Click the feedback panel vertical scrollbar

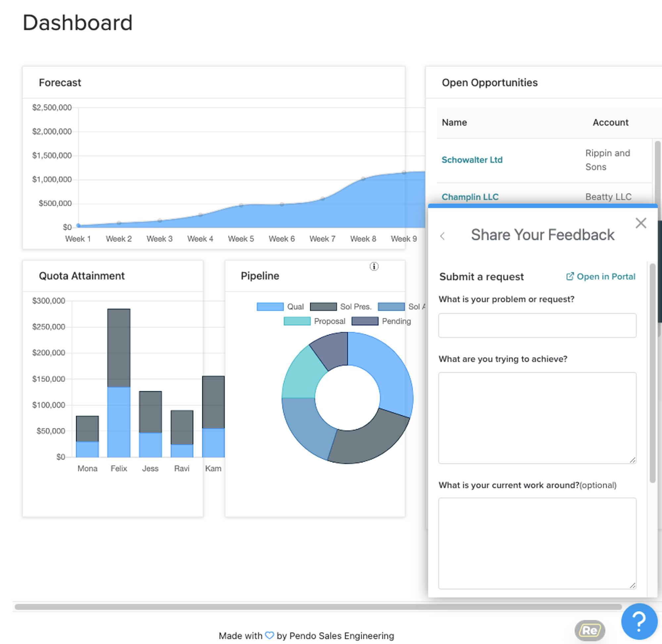pos(652,372)
